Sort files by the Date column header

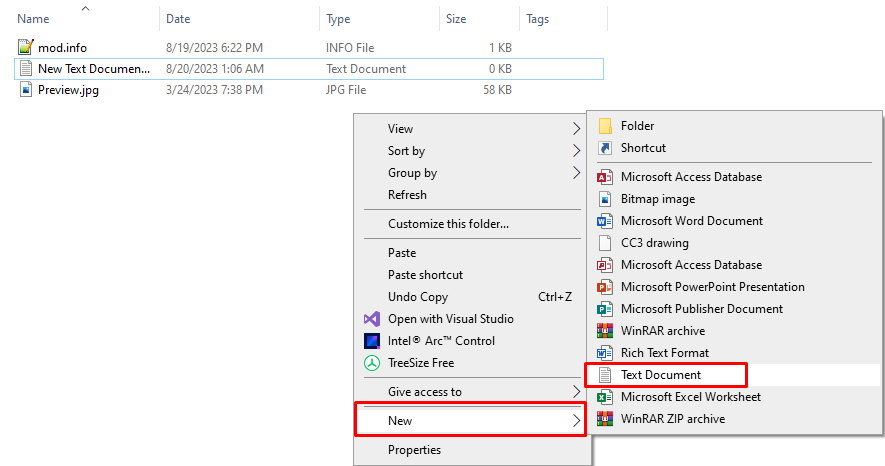pos(178,19)
